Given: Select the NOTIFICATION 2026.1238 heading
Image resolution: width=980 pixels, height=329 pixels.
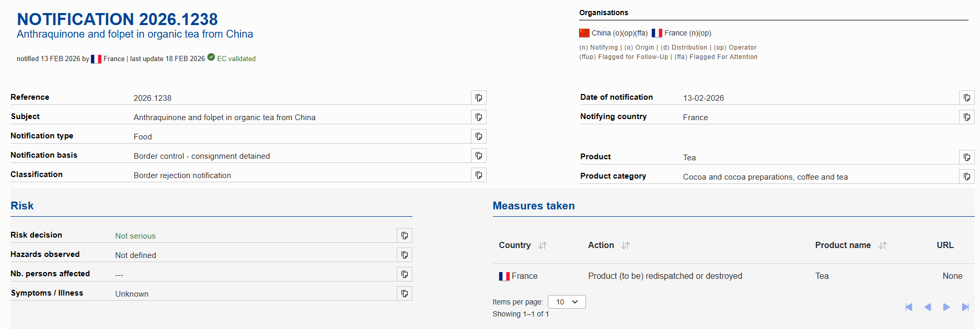Looking at the screenshot, I should coord(118,19).
